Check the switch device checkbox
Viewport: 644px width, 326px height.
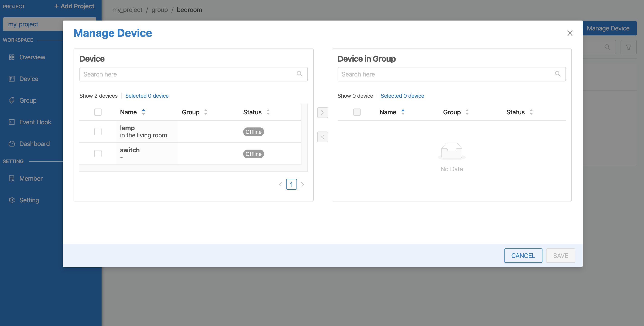[x=98, y=153]
